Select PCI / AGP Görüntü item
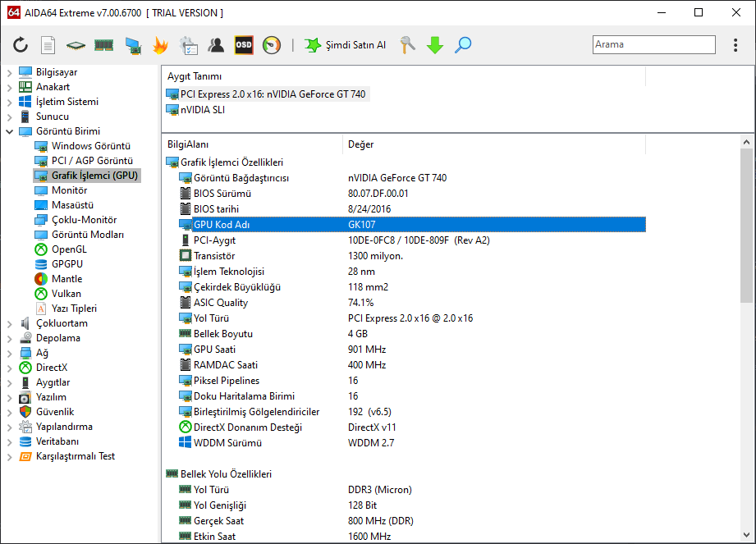 (x=84, y=161)
